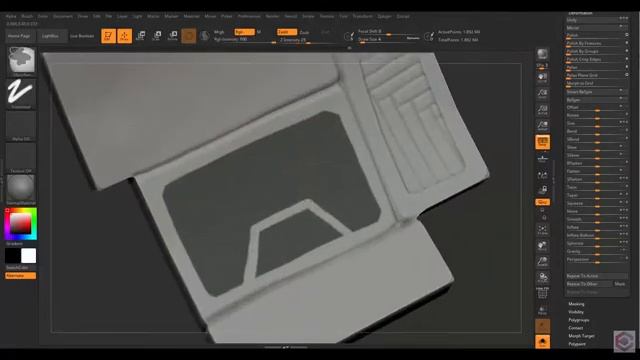Select the Move transform button
The image size is (640, 360).
140,36
